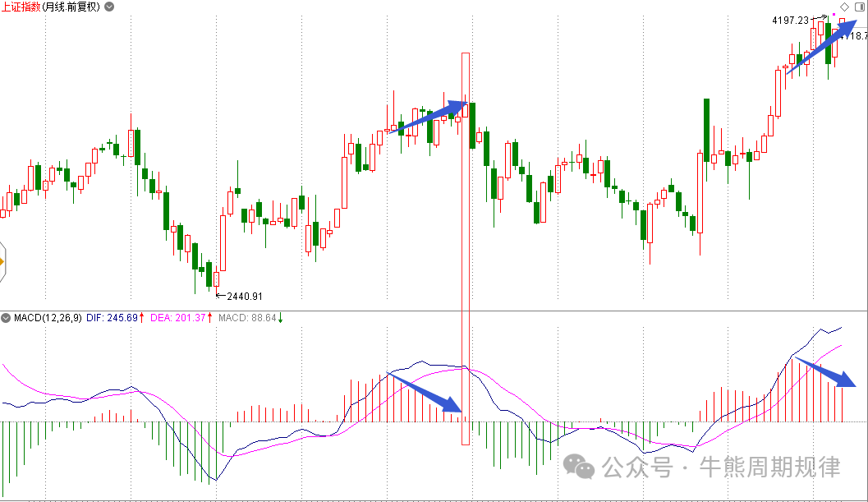Viewport: 868px width, 502px height.
Task: Click the DEA: 201.37 value
Action: click(177, 318)
